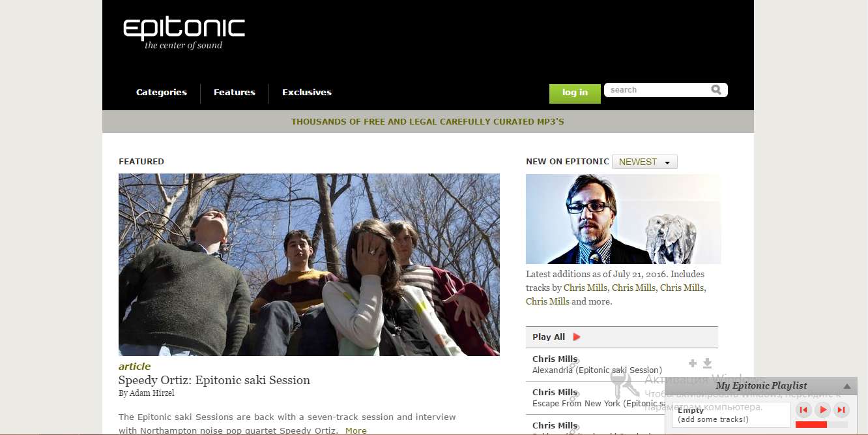The image size is (868, 435).
Task: Open the Features menu
Action: coord(235,93)
